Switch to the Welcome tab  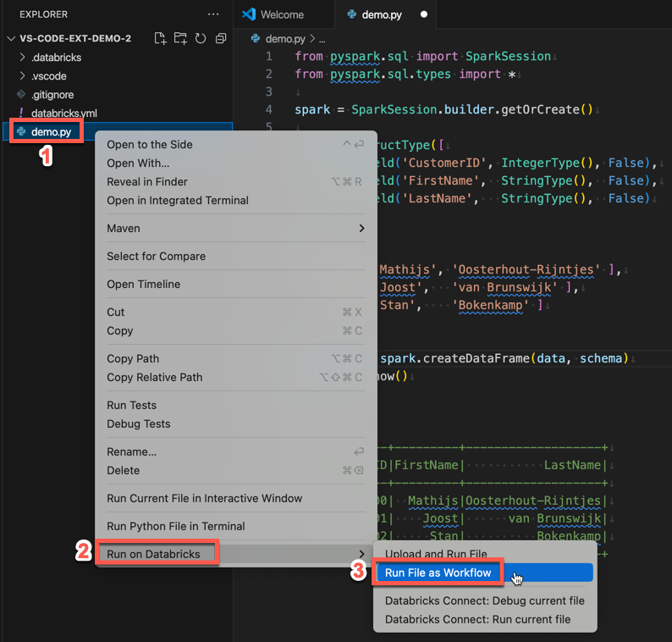[282, 14]
